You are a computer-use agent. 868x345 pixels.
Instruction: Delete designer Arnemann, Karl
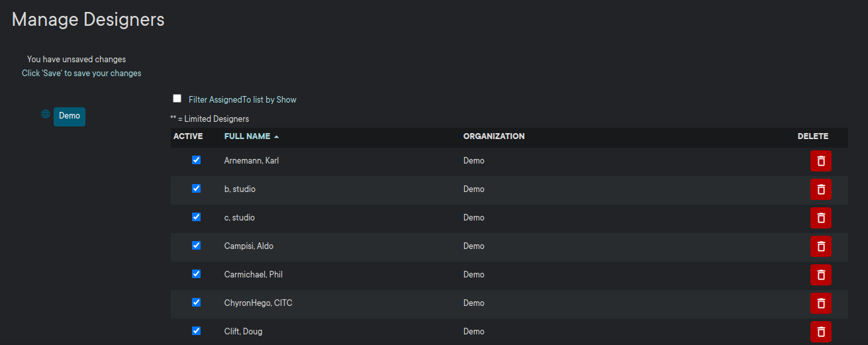coord(820,161)
